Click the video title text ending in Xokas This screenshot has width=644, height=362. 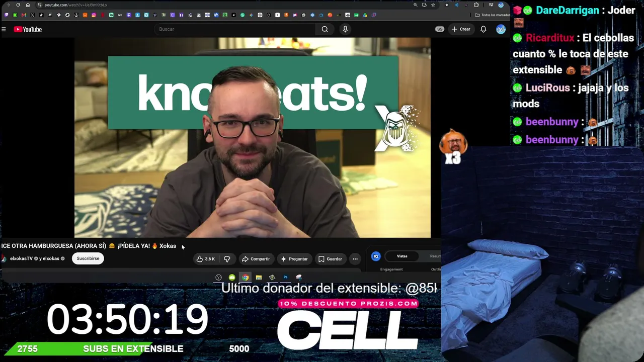coord(89,246)
